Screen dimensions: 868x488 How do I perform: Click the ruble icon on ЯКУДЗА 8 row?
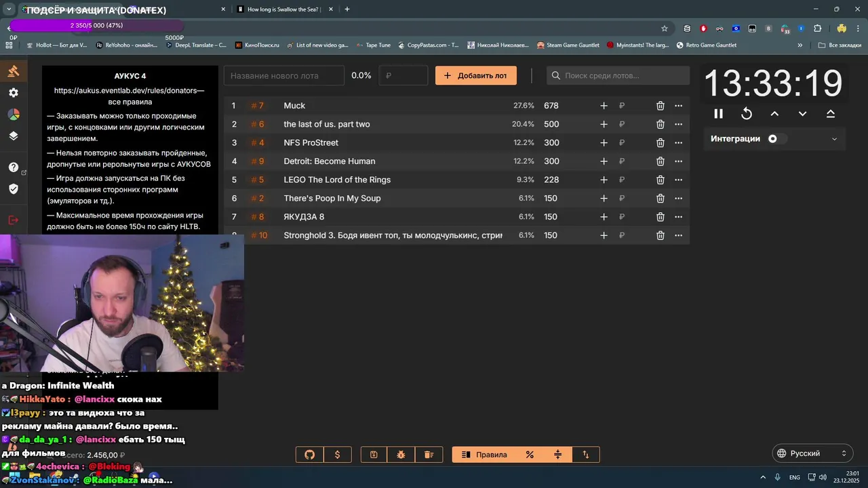[x=622, y=217]
